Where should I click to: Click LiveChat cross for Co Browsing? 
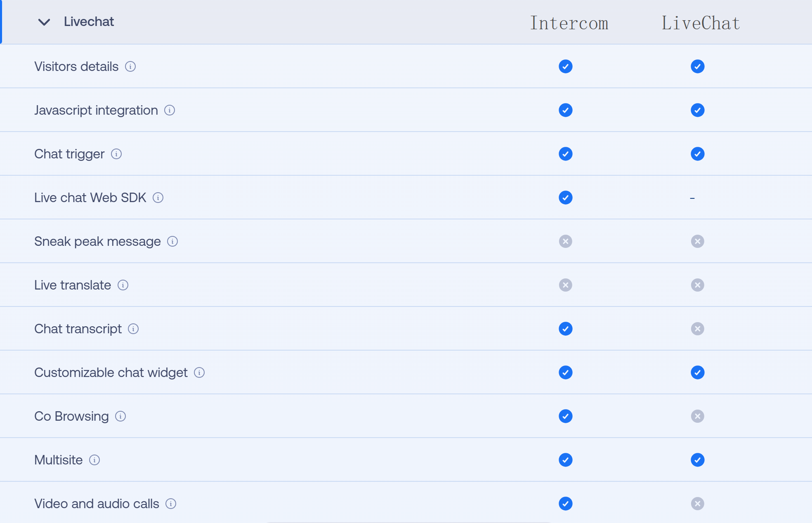[698, 416]
